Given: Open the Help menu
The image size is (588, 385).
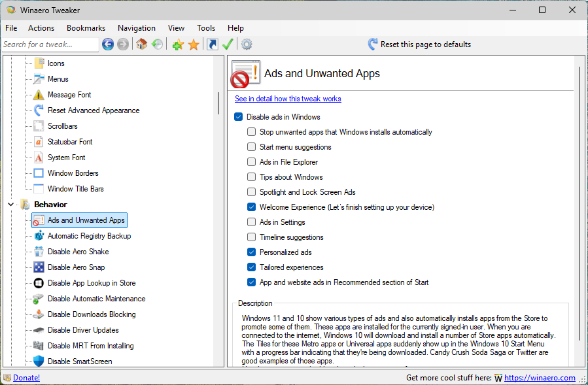Looking at the screenshot, I should pos(235,28).
